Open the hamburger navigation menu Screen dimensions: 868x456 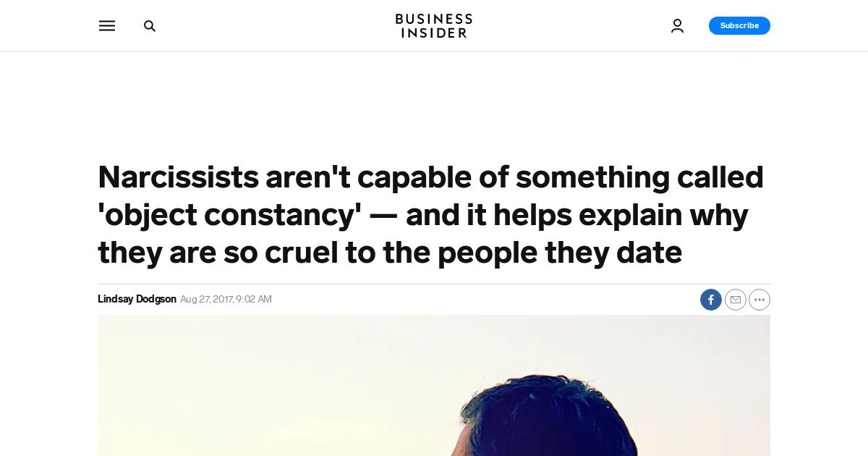[107, 26]
